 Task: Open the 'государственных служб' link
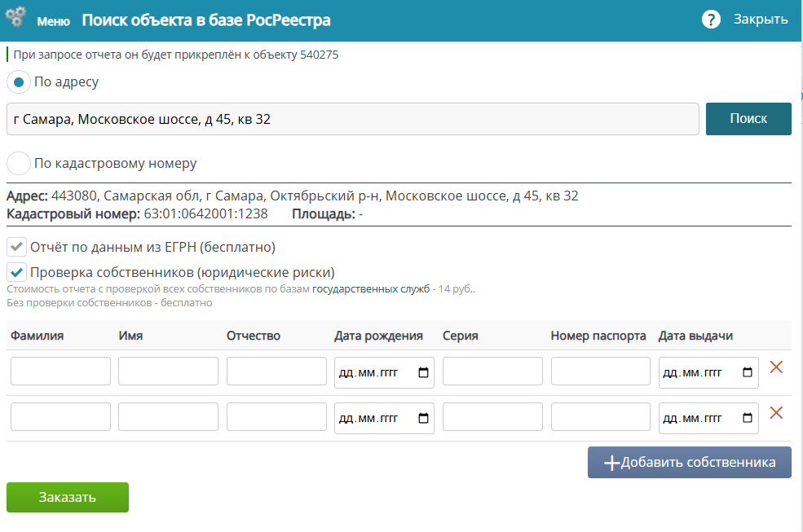tap(370, 289)
